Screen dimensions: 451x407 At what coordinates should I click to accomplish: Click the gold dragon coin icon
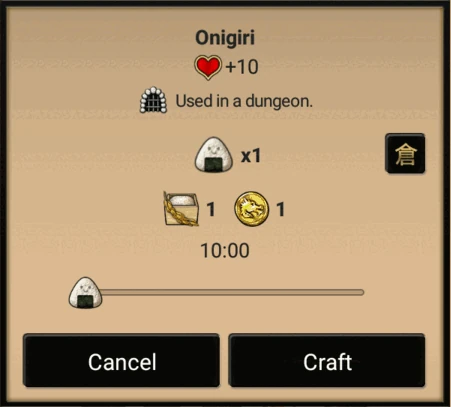tap(251, 209)
